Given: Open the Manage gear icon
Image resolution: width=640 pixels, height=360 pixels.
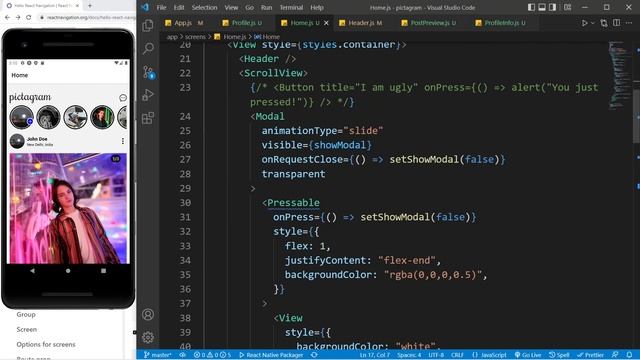Looking at the screenshot, I should click(148, 337).
